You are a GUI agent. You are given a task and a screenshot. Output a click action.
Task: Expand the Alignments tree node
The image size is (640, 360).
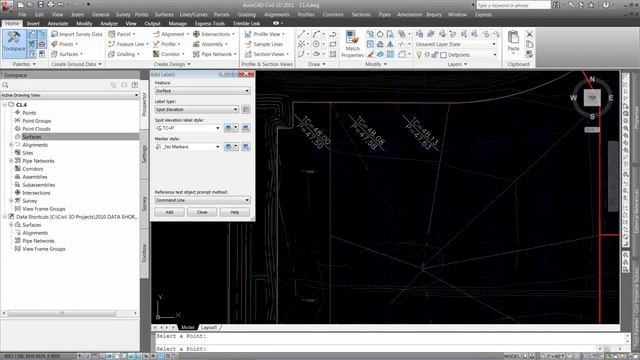[x=11, y=145]
